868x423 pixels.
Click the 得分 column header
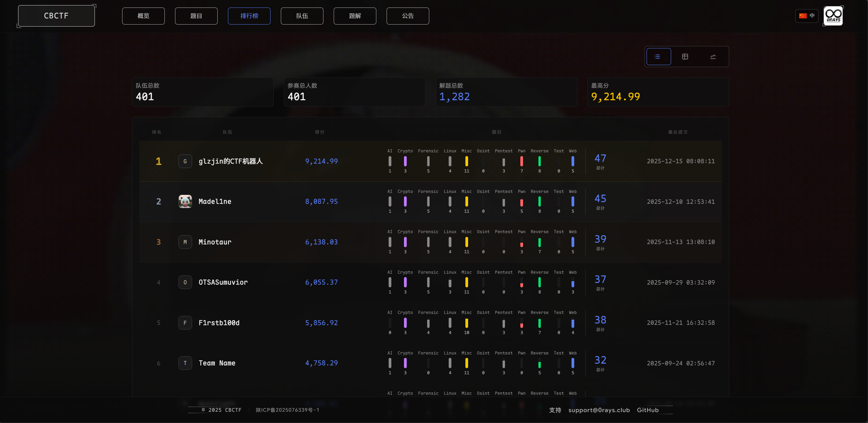click(x=319, y=132)
